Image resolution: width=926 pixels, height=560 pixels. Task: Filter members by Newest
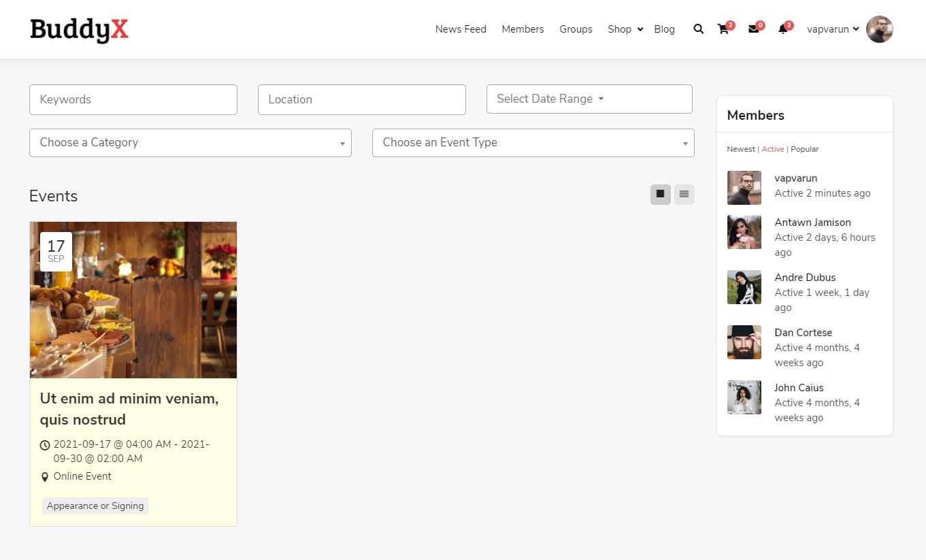point(740,149)
